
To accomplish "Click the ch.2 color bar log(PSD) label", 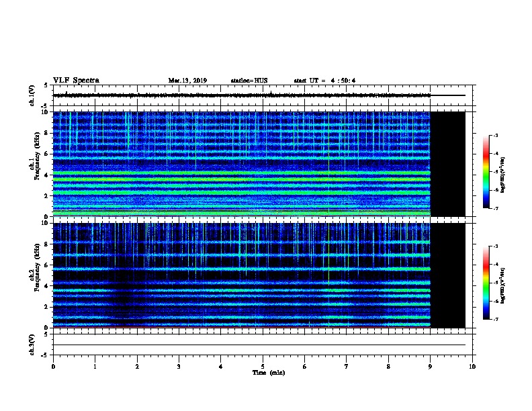I will (x=503, y=285).
